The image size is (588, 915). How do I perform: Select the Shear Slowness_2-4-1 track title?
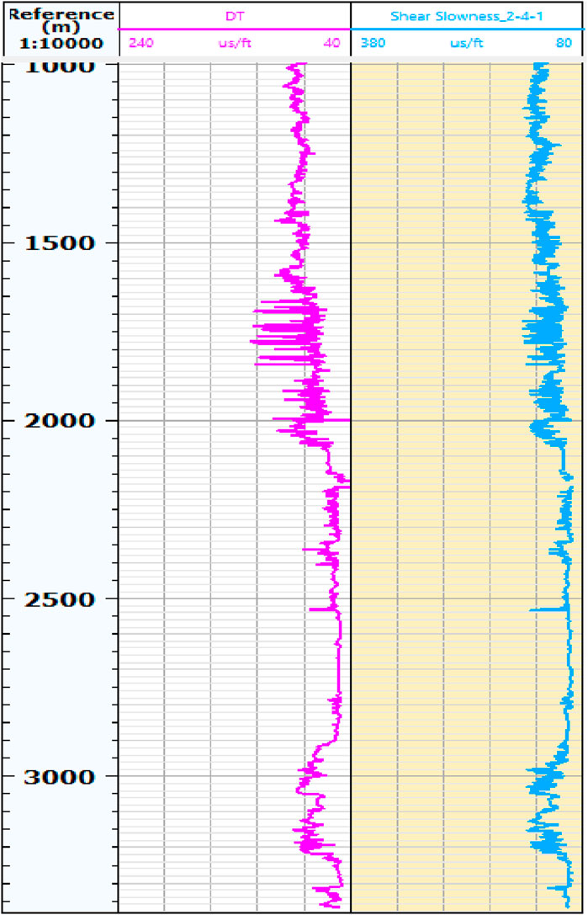468,18
